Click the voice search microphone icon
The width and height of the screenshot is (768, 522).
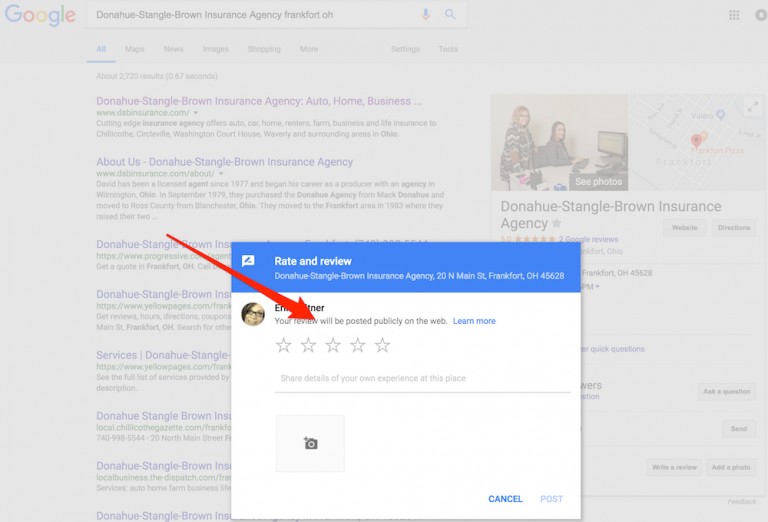point(426,15)
